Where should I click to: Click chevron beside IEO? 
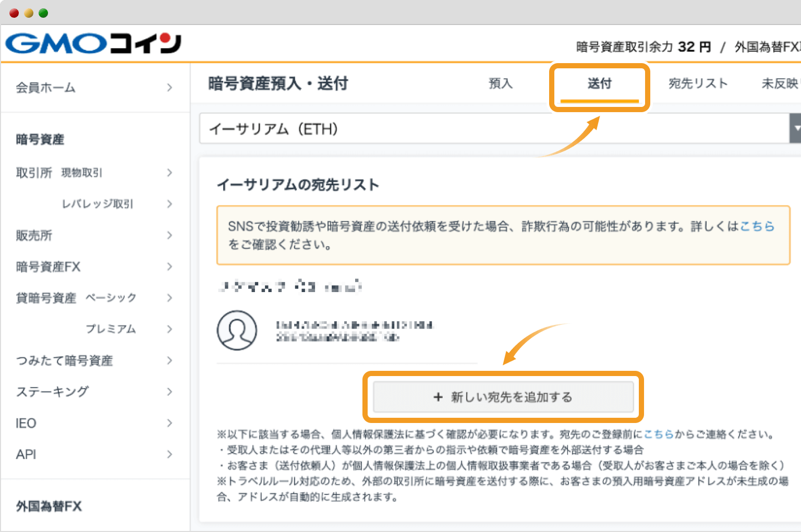(169, 423)
